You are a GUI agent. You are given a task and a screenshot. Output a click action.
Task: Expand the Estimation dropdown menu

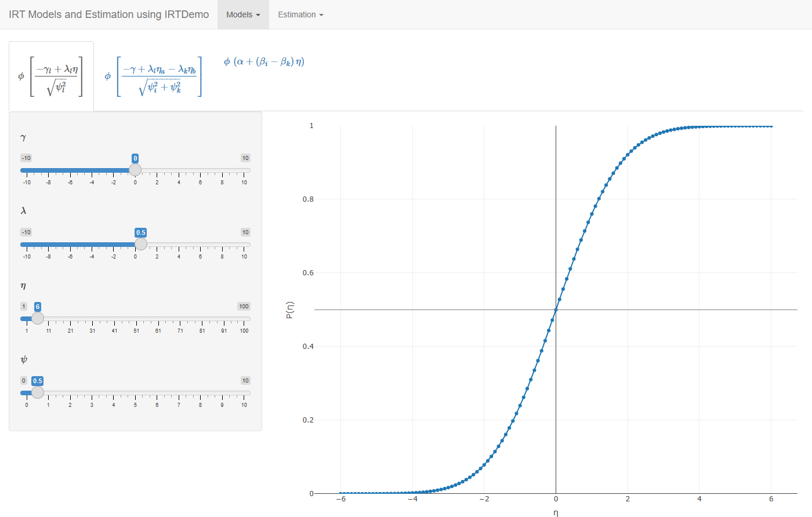click(300, 14)
